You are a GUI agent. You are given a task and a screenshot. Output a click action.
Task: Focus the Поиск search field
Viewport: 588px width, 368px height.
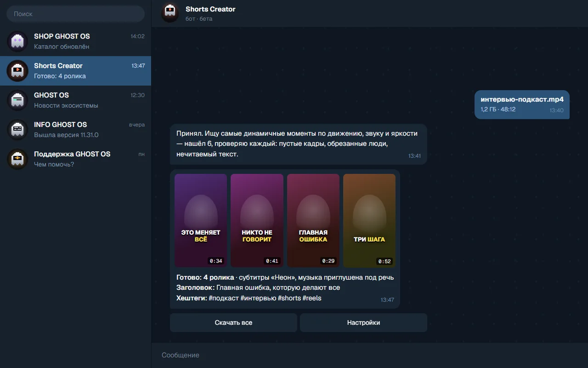75,14
